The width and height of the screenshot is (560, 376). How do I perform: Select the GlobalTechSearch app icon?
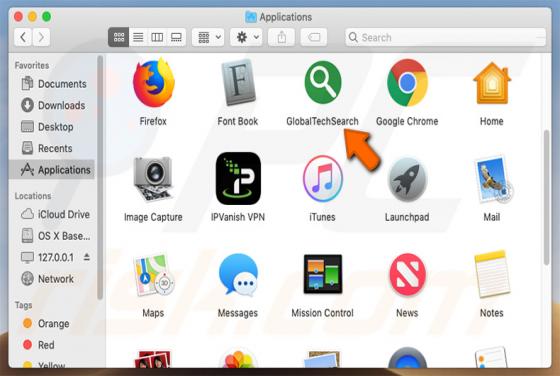322,82
